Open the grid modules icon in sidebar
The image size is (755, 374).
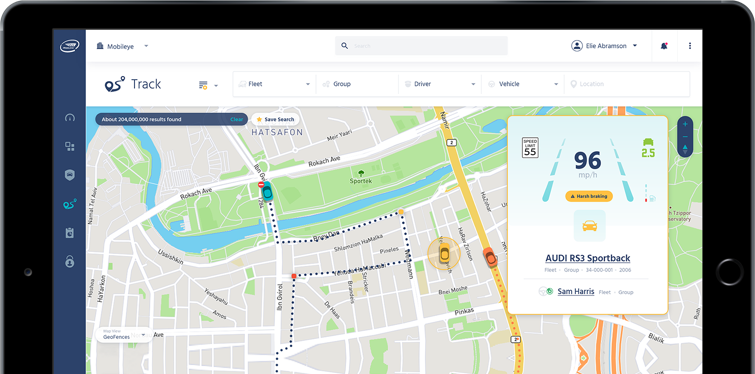point(70,146)
